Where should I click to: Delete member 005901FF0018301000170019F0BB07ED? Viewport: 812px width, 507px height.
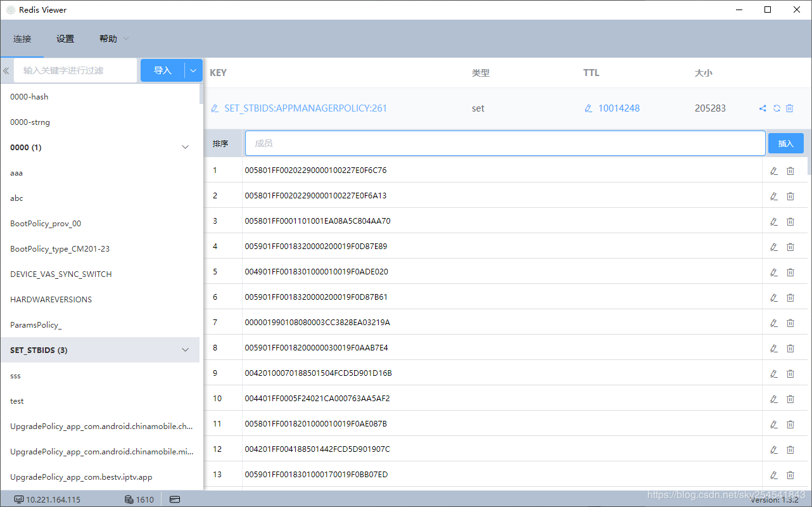click(790, 475)
